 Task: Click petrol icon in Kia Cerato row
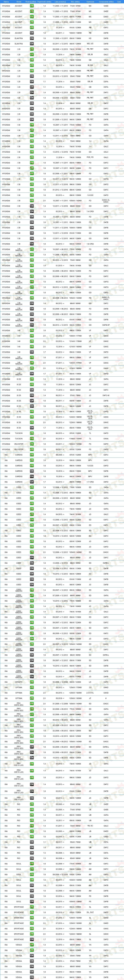[x=32, y=682]
